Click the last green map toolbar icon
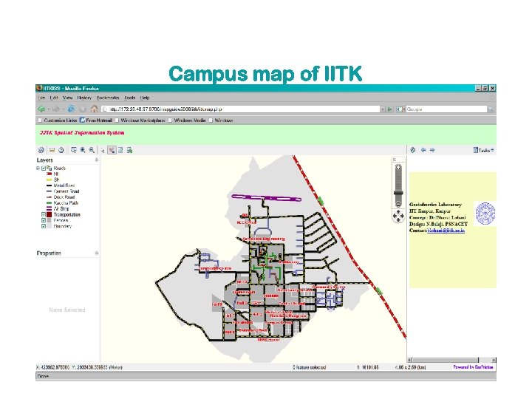This screenshot has width=532, height=399. (x=129, y=150)
